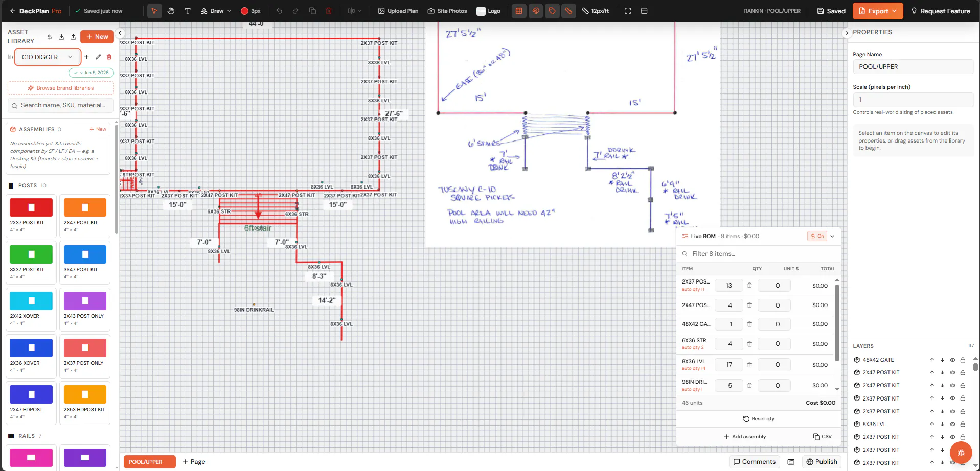Show keyboard shortcuts icon
Viewport: 980px width, 471px height.
(x=791, y=462)
